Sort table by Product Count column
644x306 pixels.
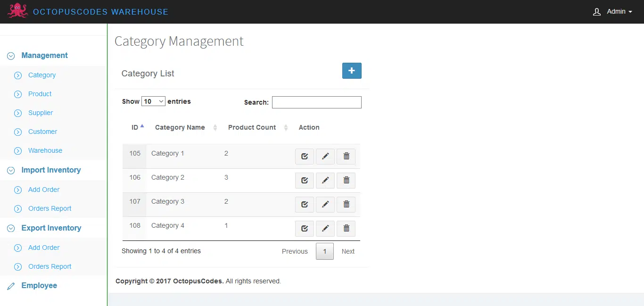(252, 127)
